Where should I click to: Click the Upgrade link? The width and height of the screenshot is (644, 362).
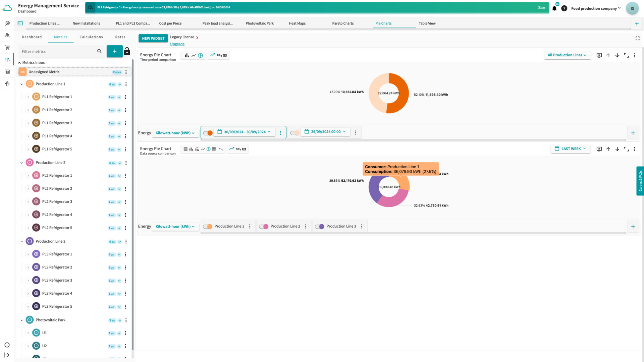tap(177, 44)
